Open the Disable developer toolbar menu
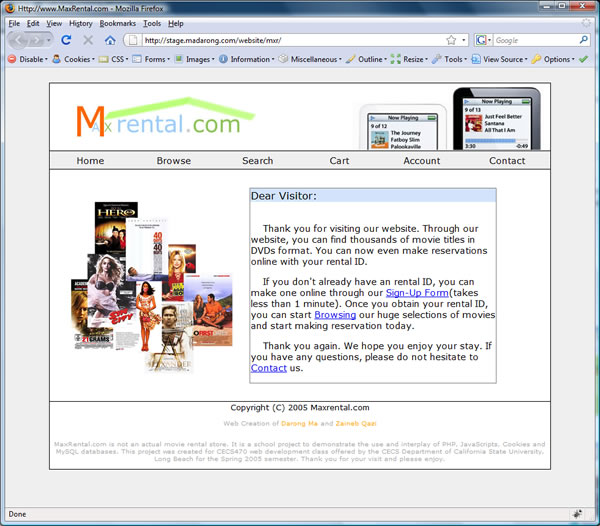This screenshot has height=526, width=600. [27, 59]
